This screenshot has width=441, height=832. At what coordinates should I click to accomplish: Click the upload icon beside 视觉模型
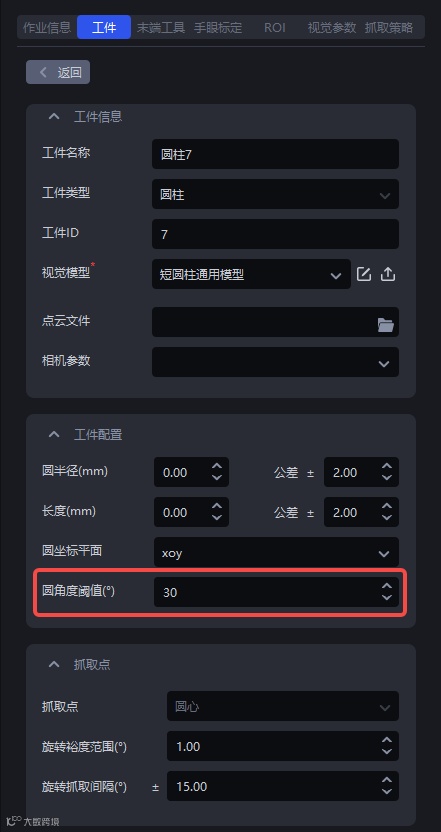point(388,274)
